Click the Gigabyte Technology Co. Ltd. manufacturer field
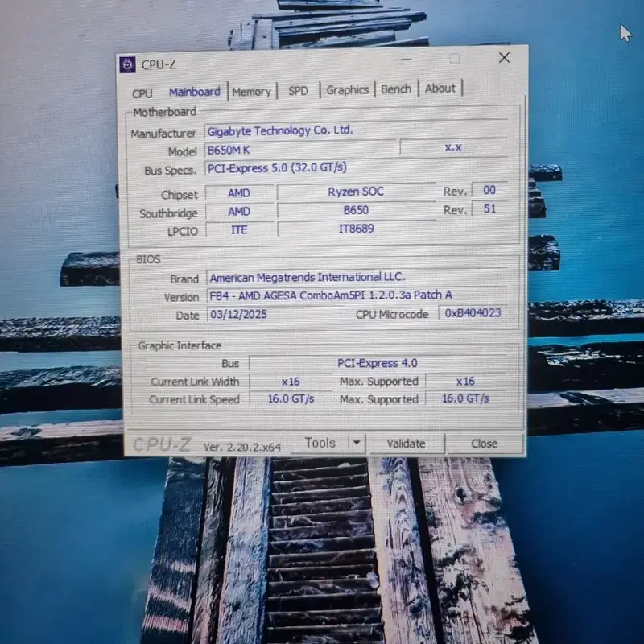Viewport: 644px width, 644px height. coord(356,130)
